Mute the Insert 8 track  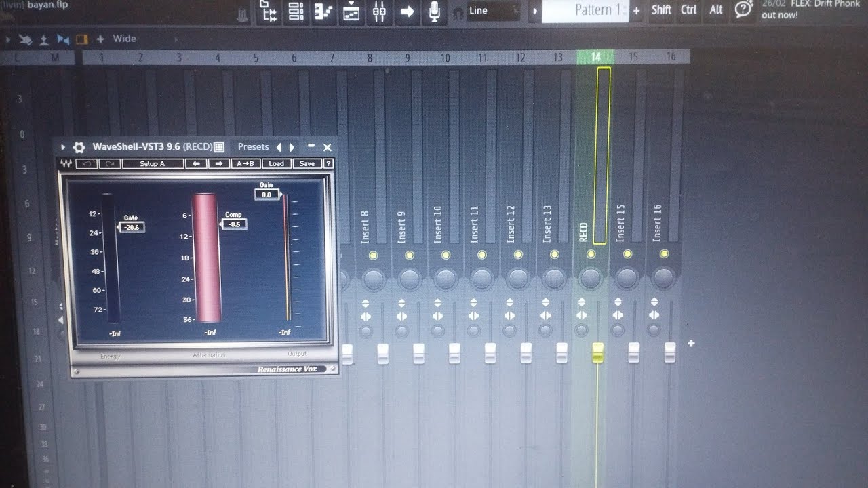pos(372,255)
